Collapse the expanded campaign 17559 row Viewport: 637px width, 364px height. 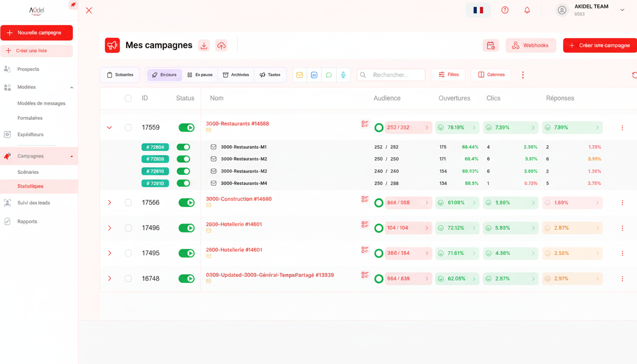(x=109, y=127)
